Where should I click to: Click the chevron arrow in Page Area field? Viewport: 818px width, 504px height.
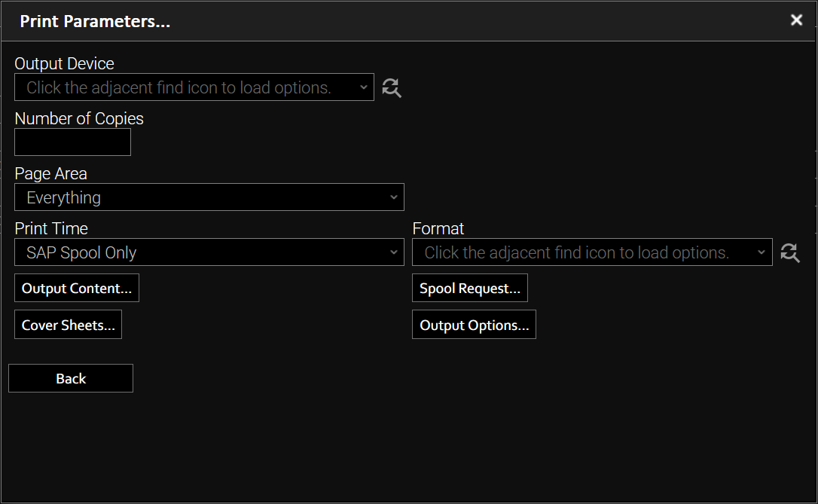[x=393, y=197]
